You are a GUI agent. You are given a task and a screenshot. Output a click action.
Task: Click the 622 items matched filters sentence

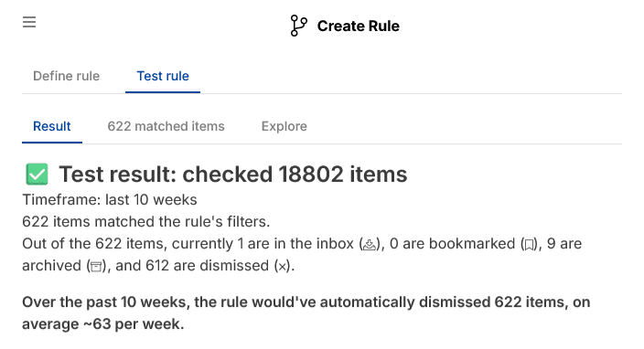146,221
